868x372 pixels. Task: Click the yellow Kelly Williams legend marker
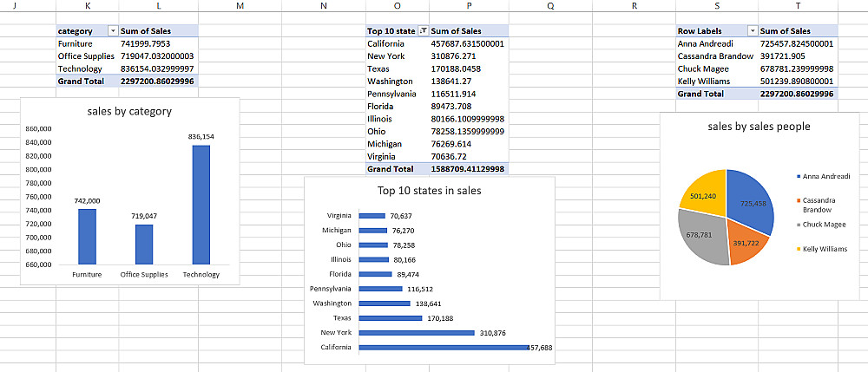coord(799,250)
